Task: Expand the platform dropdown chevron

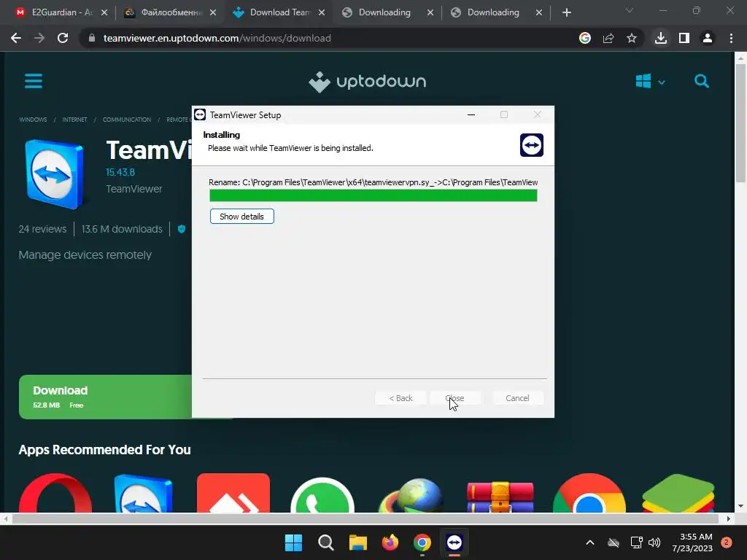Action: 662,82
